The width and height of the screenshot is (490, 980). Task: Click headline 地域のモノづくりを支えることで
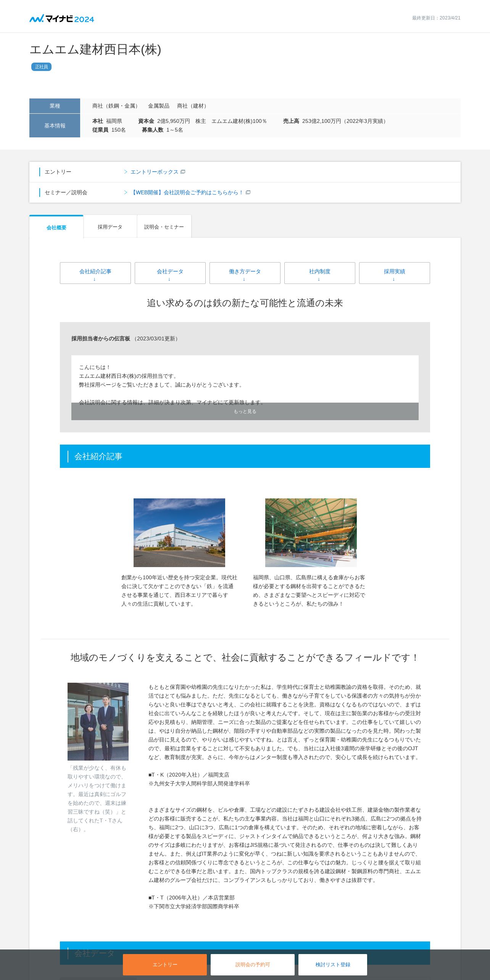click(x=245, y=658)
